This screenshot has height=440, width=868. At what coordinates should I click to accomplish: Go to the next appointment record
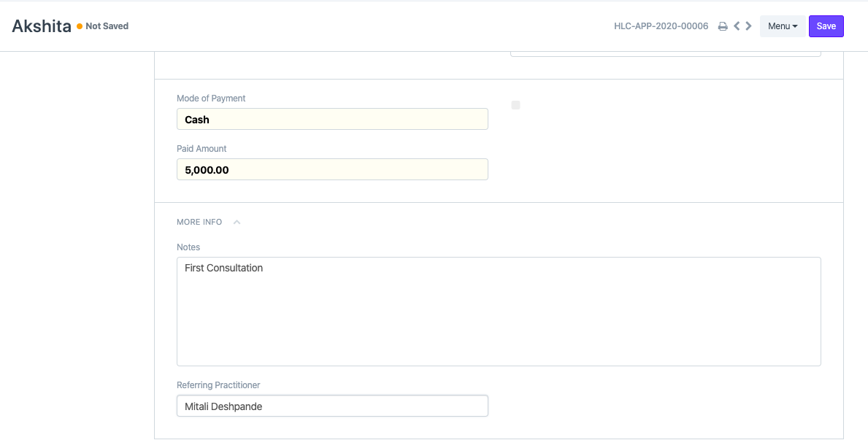[x=749, y=26]
